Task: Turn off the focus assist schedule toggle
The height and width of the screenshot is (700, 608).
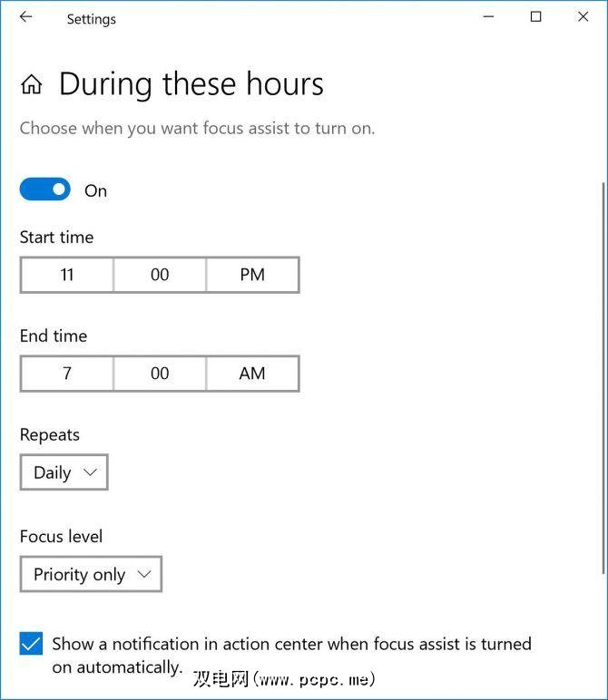Action: 44,190
